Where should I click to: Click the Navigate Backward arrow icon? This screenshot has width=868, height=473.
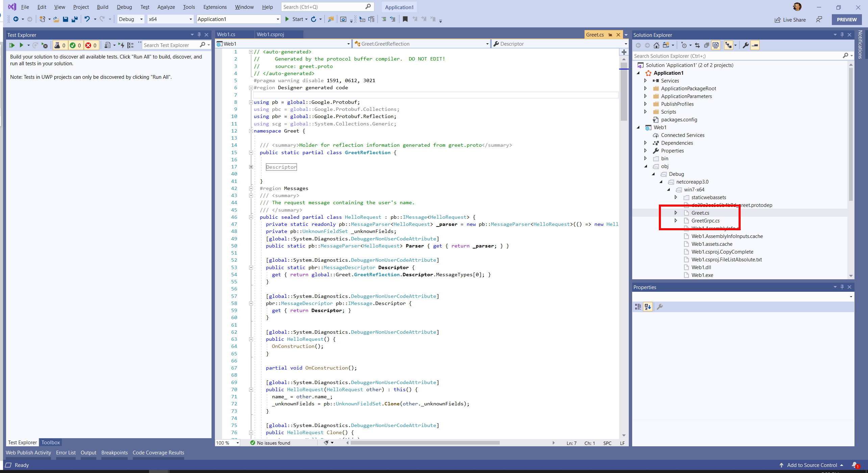coord(17,19)
